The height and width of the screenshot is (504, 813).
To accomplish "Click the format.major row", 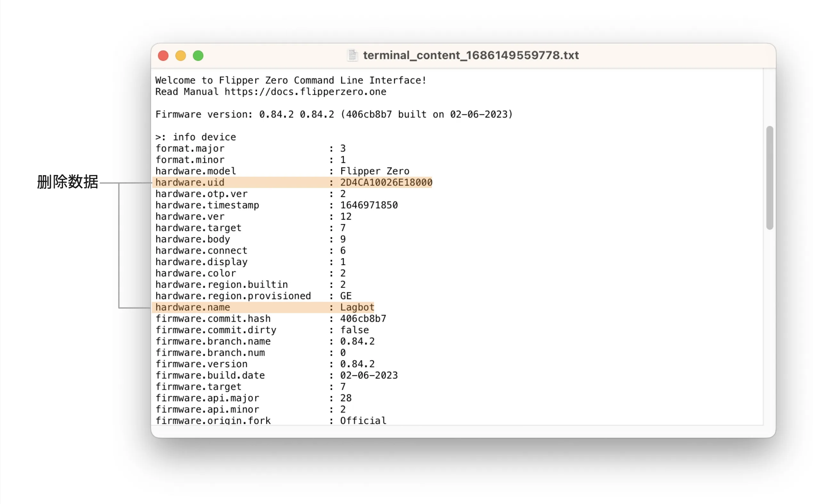I will (251, 148).
